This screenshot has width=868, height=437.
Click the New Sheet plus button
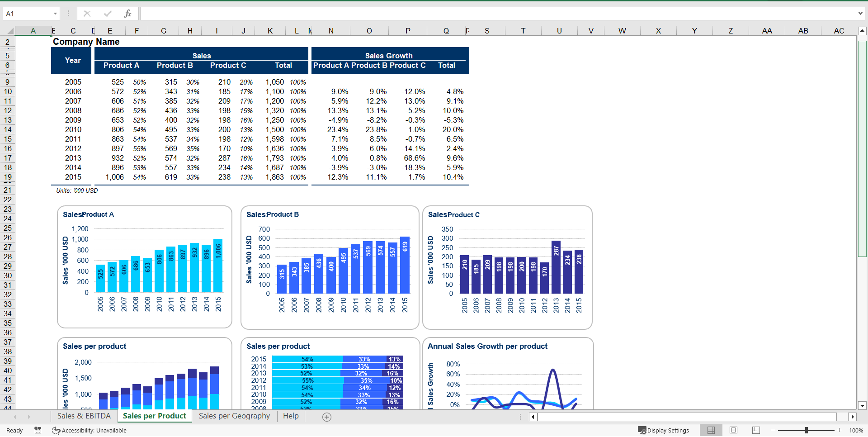pyautogui.click(x=327, y=417)
